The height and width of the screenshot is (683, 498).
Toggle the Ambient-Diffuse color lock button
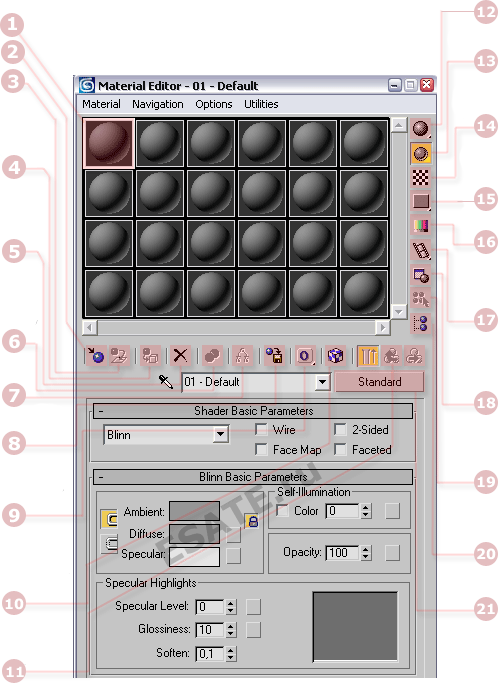pos(109,519)
